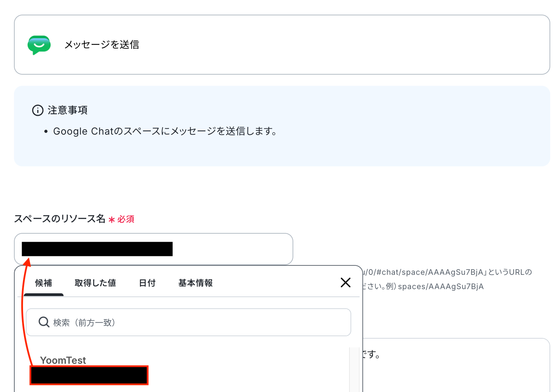
Task: Open the 取得した値 tab
Action: click(x=95, y=283)
